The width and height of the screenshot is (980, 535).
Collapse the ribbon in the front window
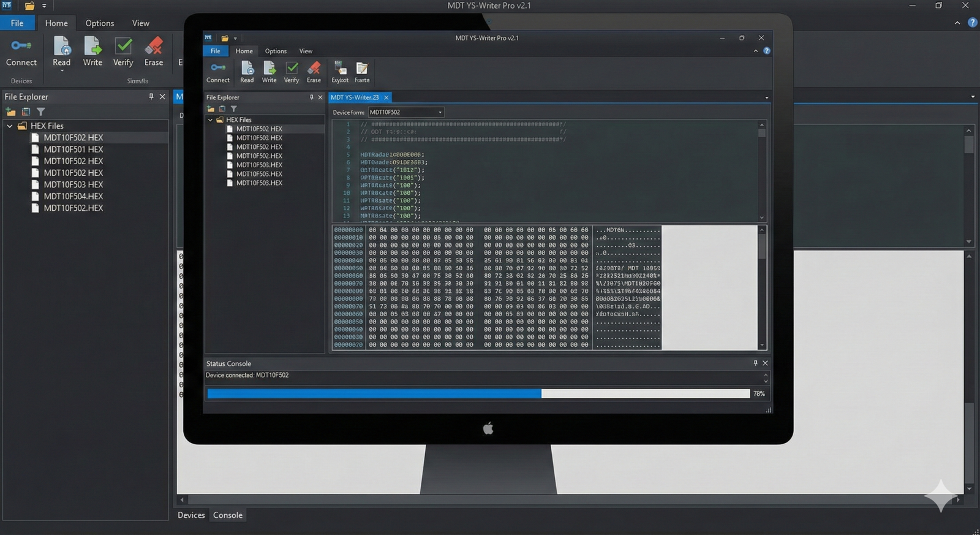755,51
